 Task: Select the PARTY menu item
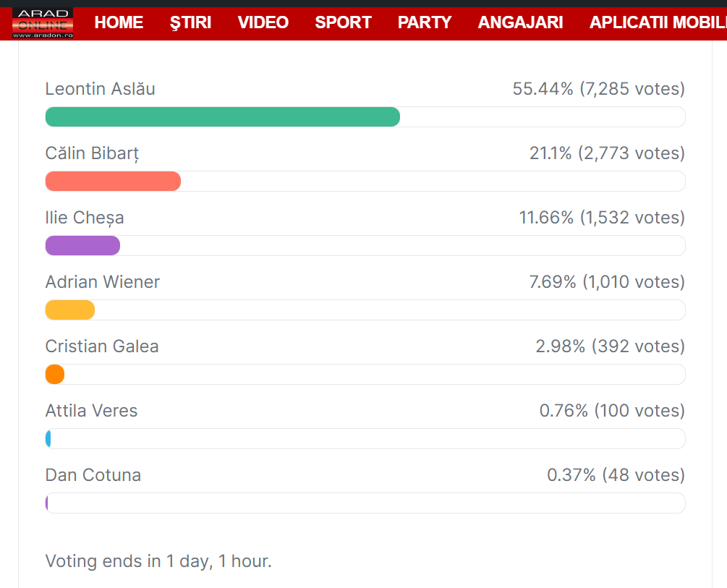coord(425,22)
